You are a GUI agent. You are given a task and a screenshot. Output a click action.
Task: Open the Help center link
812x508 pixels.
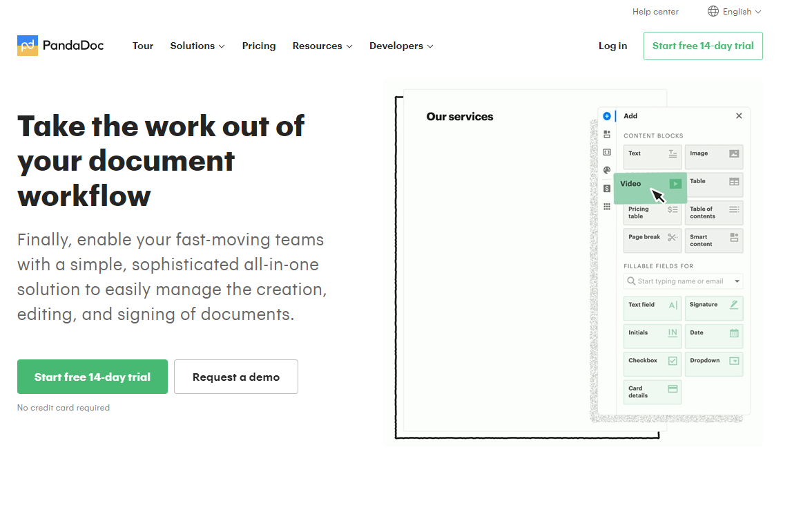click(655, 11)
